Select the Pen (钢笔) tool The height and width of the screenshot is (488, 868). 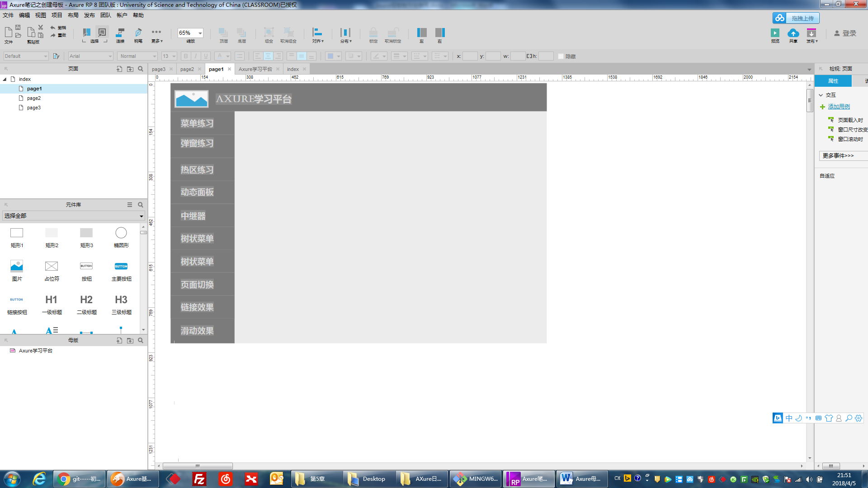point(138,33)
